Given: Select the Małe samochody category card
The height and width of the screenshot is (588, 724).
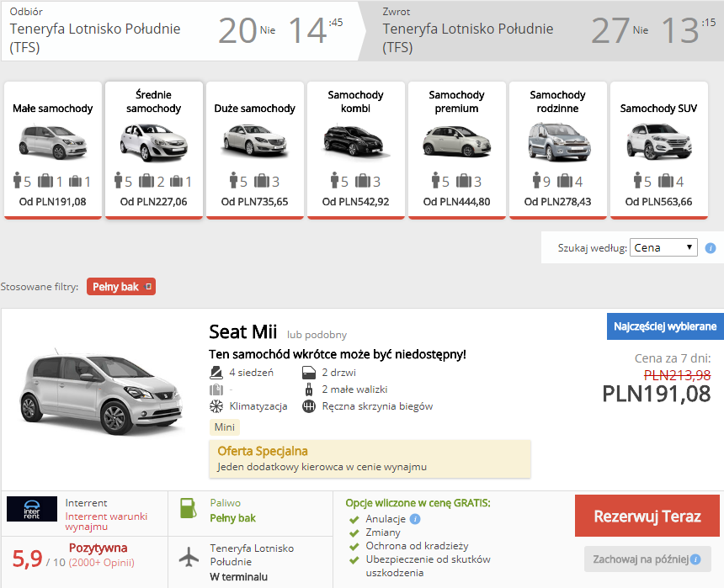Looking at the screenshot, I should pyautogui.click(x=53, y=150).
